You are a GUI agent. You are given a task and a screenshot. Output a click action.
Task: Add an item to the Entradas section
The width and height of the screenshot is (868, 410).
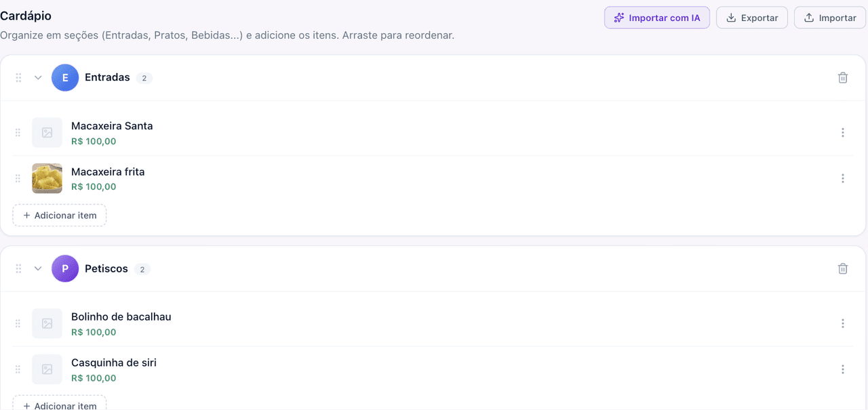tap(60, 216)
